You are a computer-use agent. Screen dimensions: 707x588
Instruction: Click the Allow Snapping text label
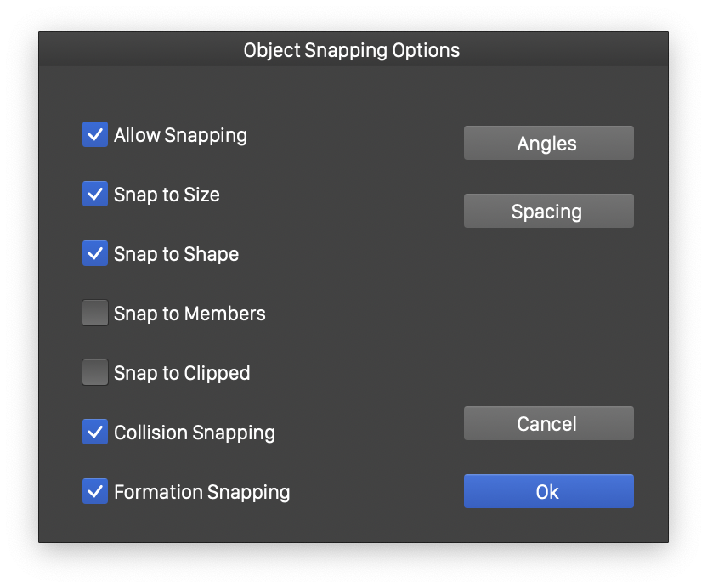(180, 135)
